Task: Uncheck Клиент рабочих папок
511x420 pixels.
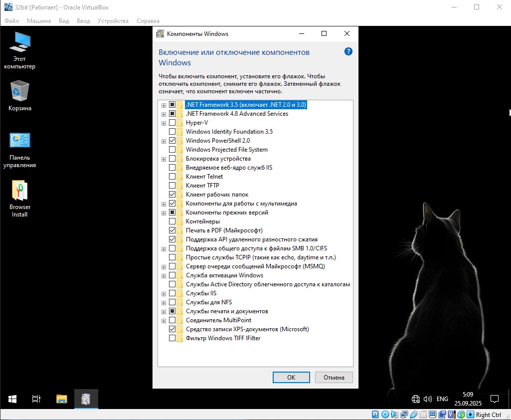Action: tap(172, 195)
